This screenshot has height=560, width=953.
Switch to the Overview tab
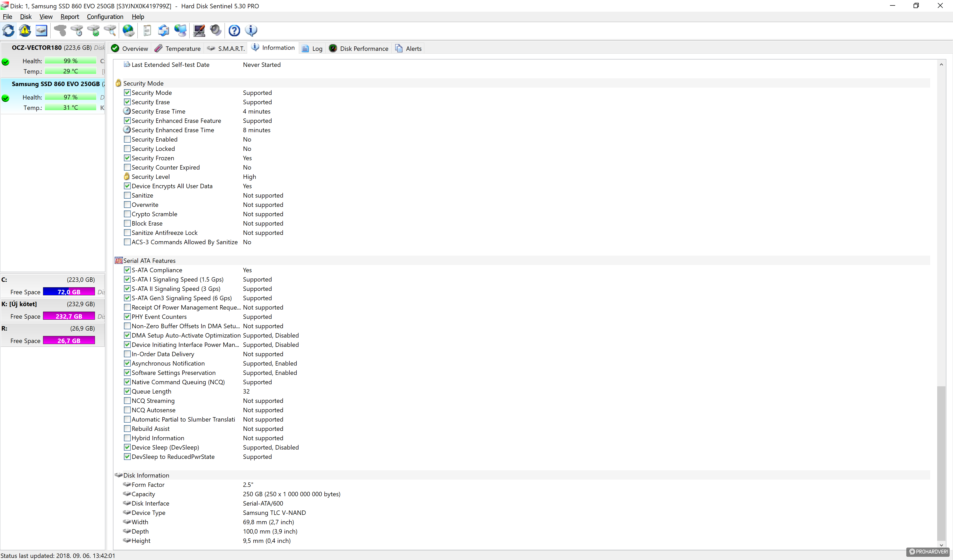pyautogui.click(x=130, y=48)
